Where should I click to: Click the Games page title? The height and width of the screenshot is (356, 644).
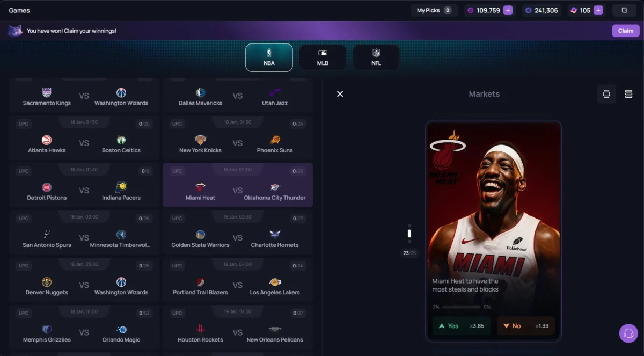(19, 10)
